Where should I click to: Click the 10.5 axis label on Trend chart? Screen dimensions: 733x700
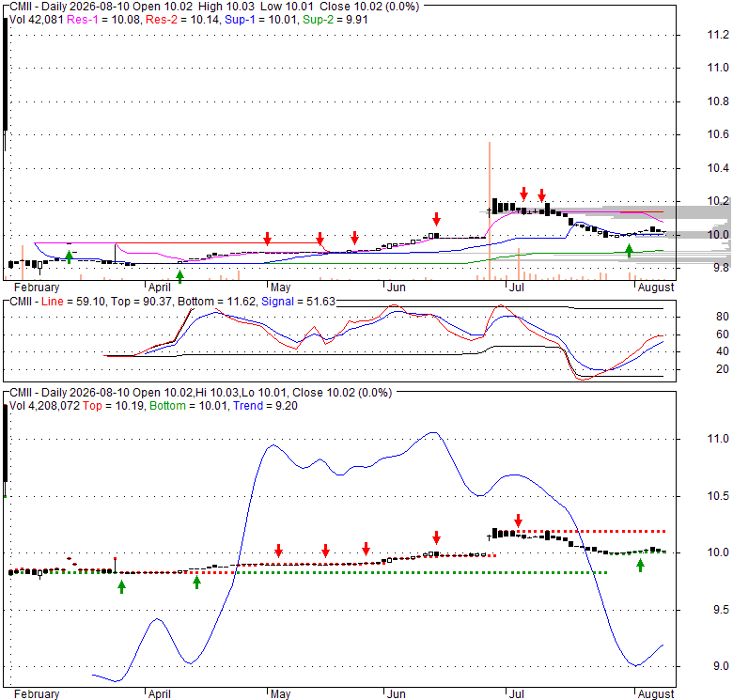(x=718, y=496)
